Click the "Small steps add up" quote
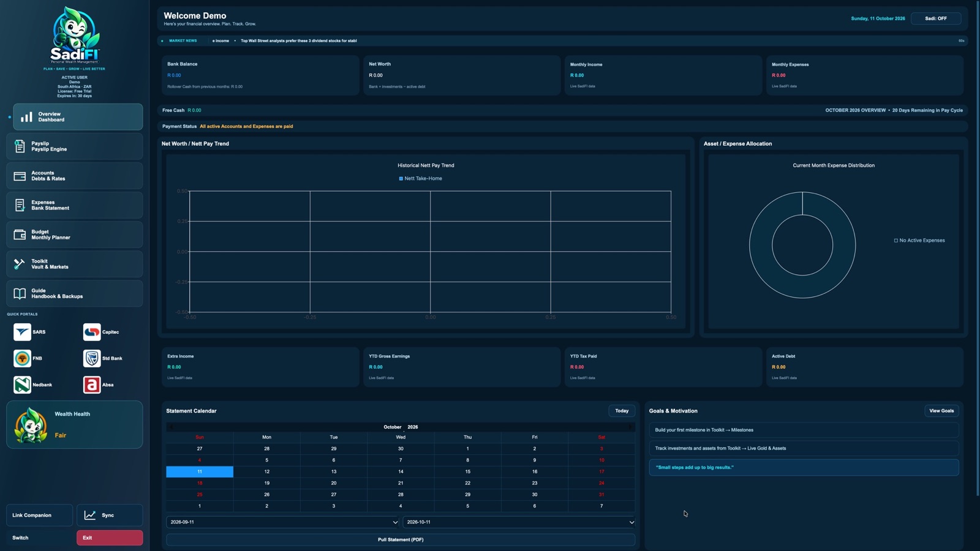Image resolution: width=980 pixels, height=551 pixels. [x=804, y=468]
